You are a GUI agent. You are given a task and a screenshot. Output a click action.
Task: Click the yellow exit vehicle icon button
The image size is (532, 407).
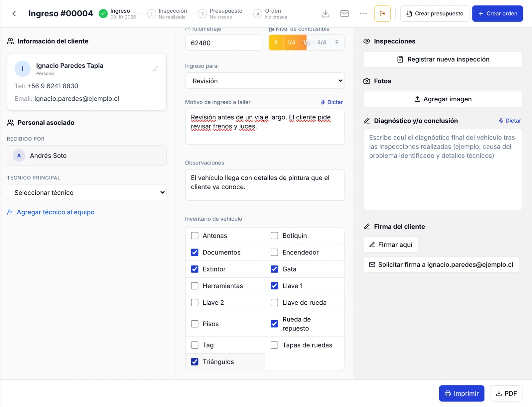[382, 14]
